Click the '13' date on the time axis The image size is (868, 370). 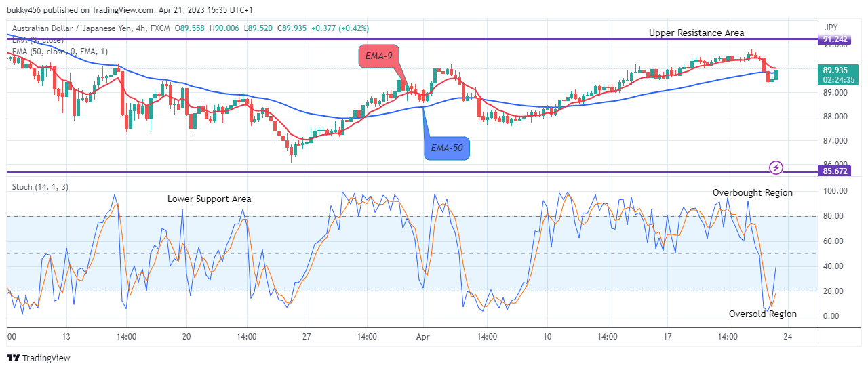pyautogui.click(x=66, y=336)
